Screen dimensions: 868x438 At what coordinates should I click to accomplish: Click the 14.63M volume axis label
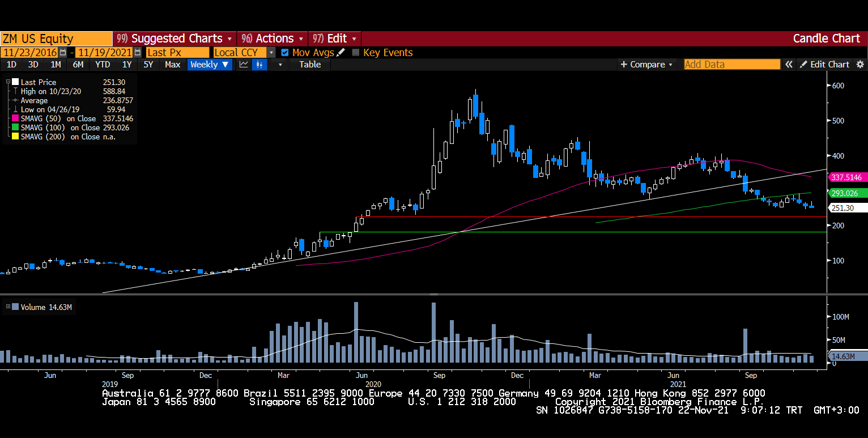click(x=848, y=356)
